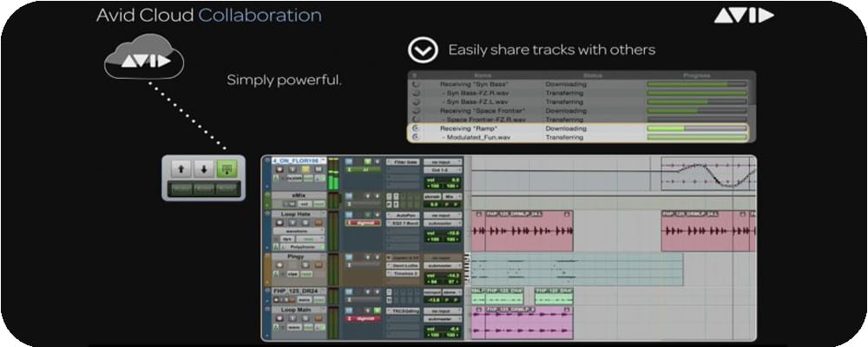This screenshot has height=347, width=868.
Task: Click the circled chevron beside Easily share tracks
Action: (x=423, y=49)
